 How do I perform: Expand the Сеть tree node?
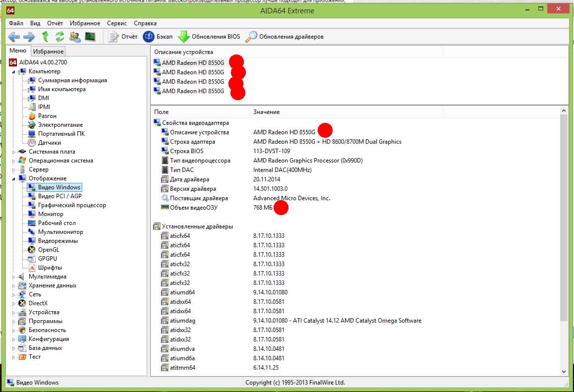13,295
